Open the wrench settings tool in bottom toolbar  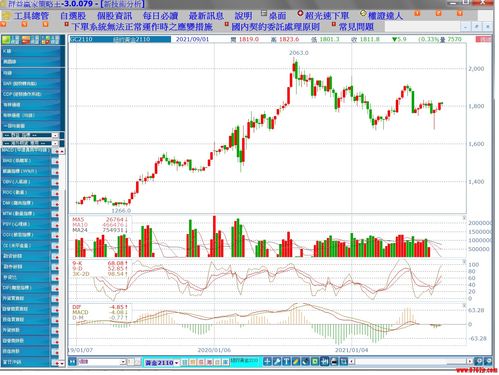point(277,362)
